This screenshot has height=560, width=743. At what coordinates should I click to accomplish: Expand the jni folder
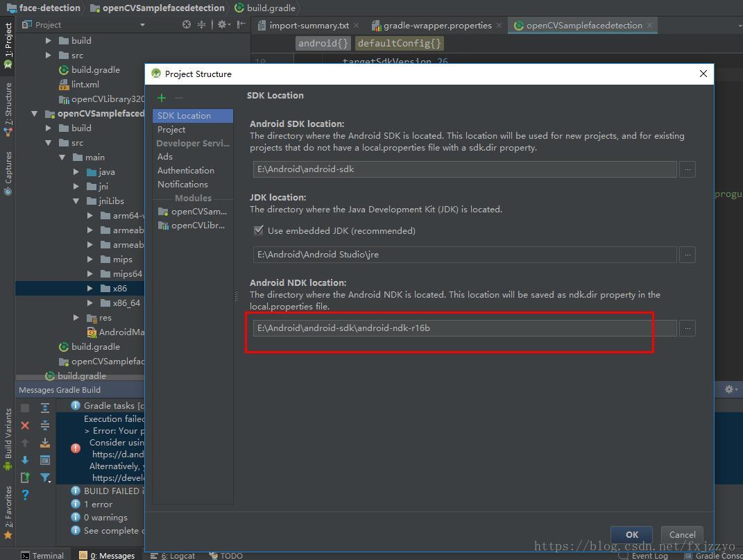(76, 187)
